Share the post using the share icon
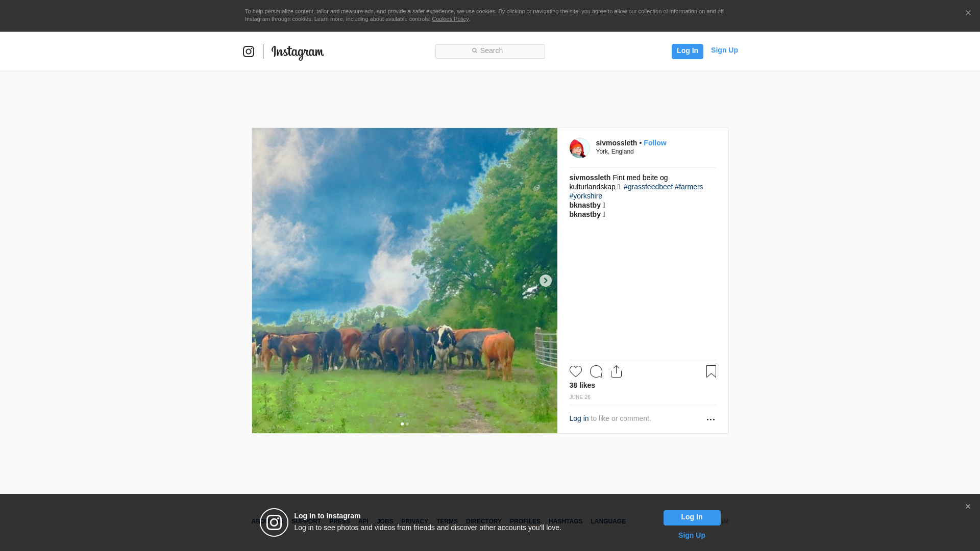 616,371
